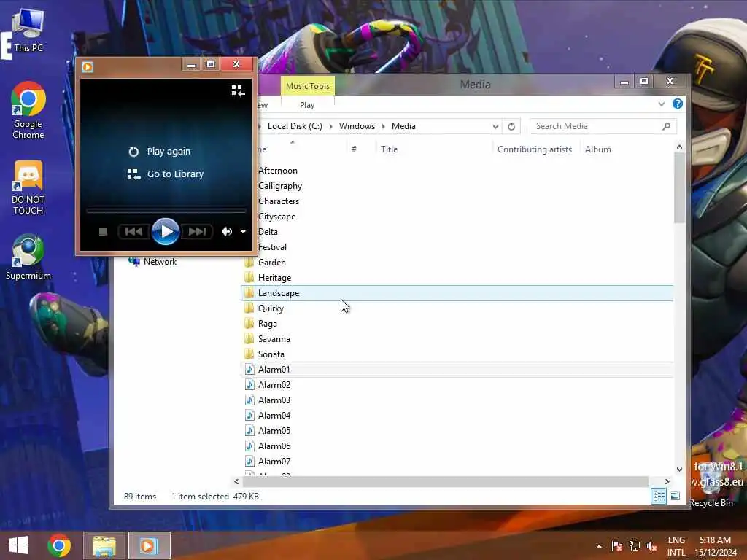The width and height of the screenshot is (747, 560).
Task: Open address bar history dropdown
Action: [x=495, y=126]
